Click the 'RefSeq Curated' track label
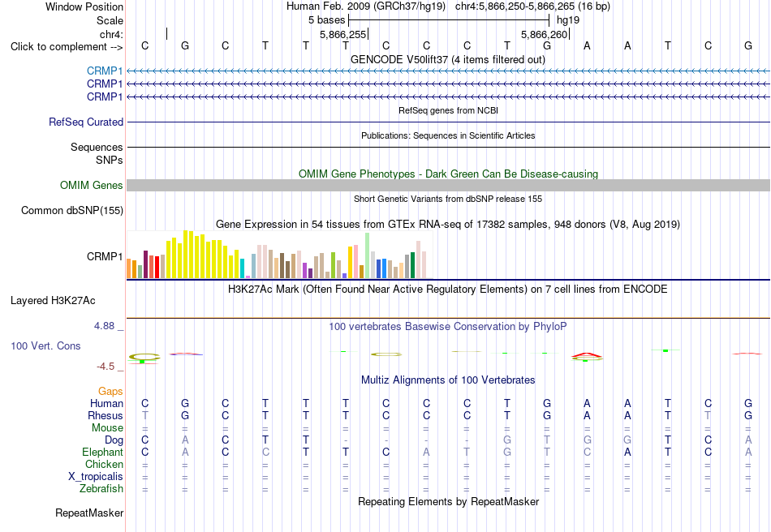This screenshot has height=532, width=771. 86,122
